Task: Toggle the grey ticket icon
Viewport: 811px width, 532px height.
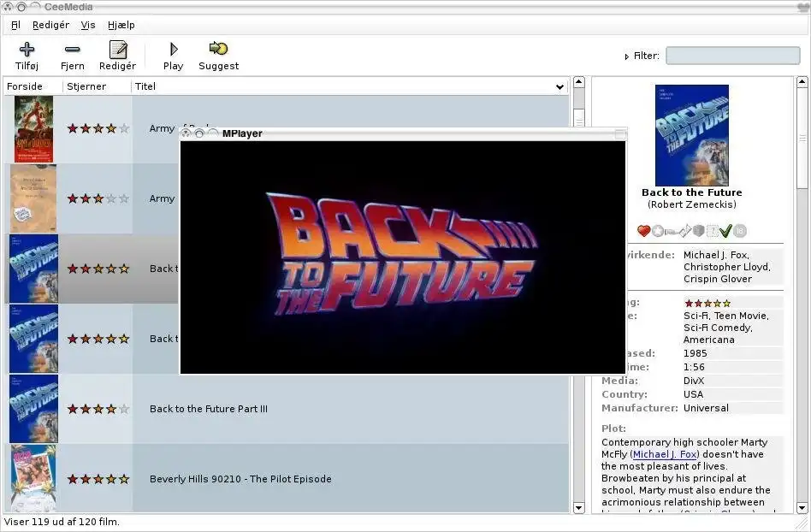Action: [x=684, y=231]
